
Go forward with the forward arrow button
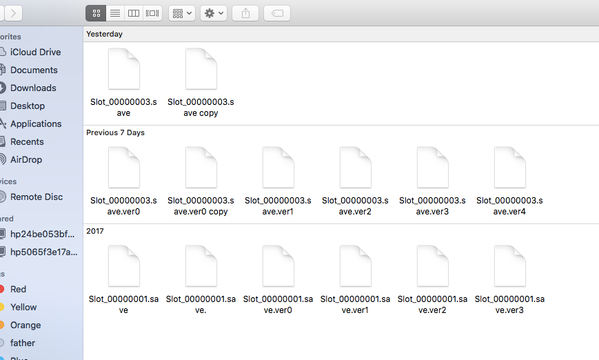pos(13,13)
